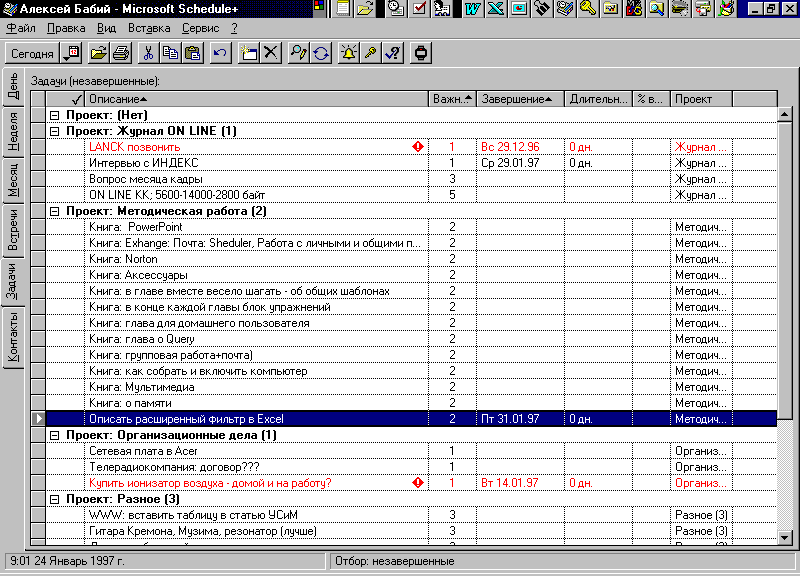
Task: Switch to the Месяц tab
Action: 13,181
